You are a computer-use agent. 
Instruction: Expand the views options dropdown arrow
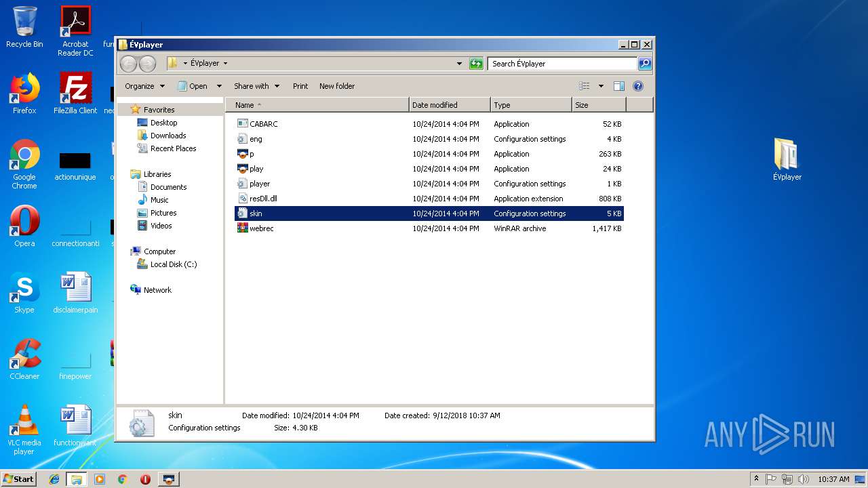[601, 86]
